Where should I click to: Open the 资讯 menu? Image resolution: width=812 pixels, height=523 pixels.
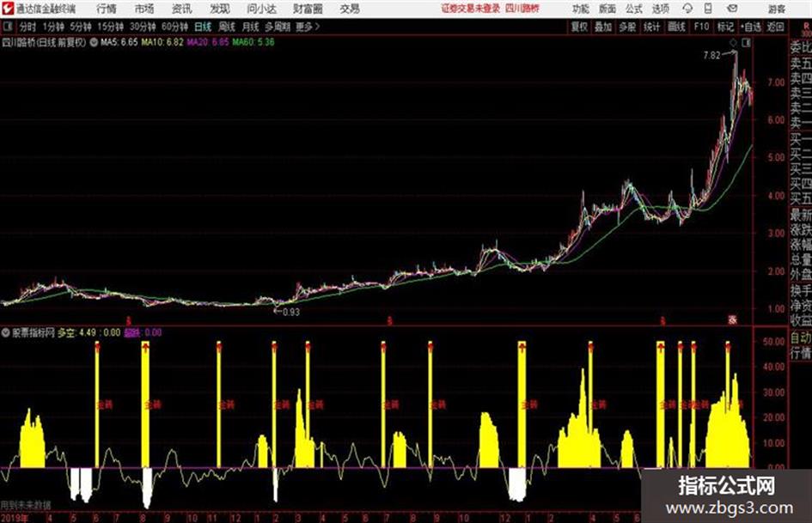pyautogui.click(x=182, y=9)
